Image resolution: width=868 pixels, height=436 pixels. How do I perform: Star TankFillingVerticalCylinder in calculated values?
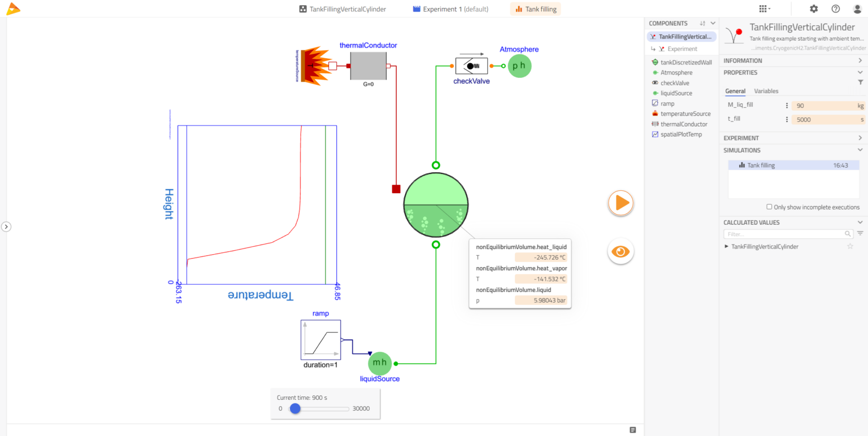(850, 247)
